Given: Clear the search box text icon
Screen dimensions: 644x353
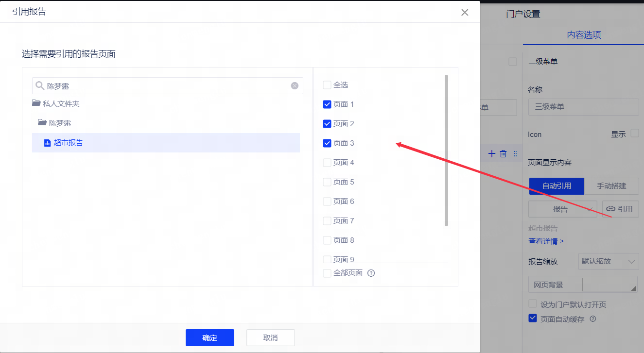Looking at the screenshot, I should point(295,86).
